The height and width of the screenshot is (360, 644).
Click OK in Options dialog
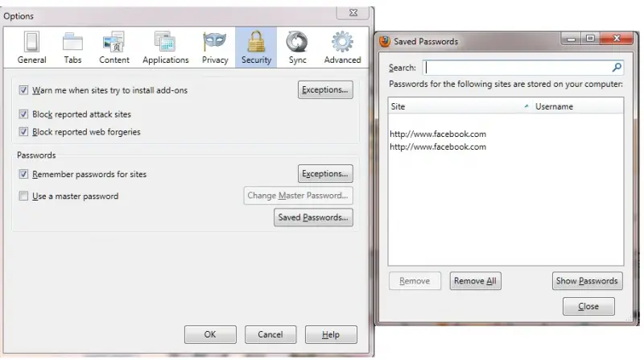click(x=210, y=334)
